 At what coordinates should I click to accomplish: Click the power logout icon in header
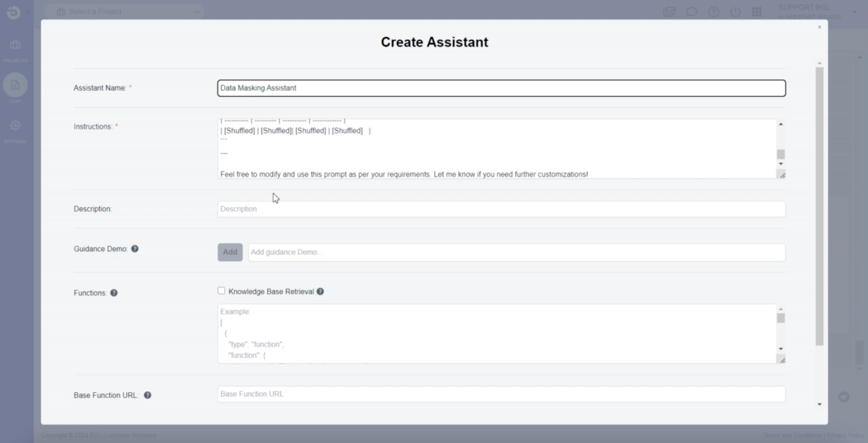tap(735, 12)
